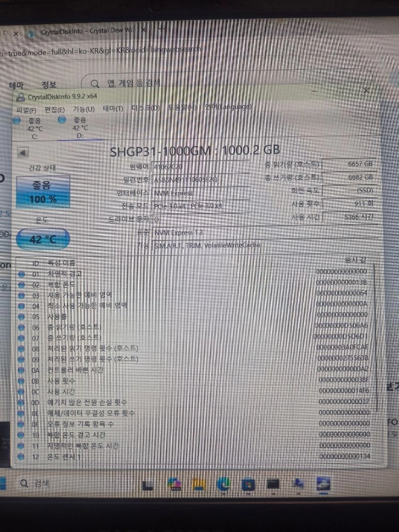Click the status circle for 02 복합 온도
Viewport: 399px width, 532px height.
pos(21,285)
